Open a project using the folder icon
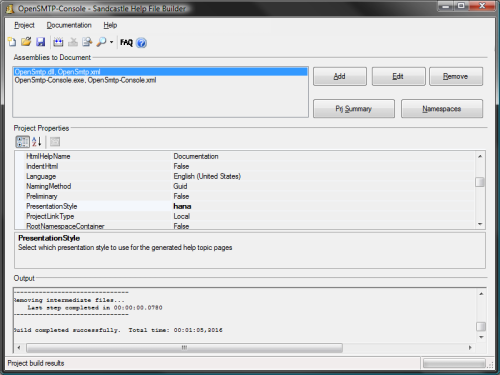 pyautogui.click(x=26, y=42)
